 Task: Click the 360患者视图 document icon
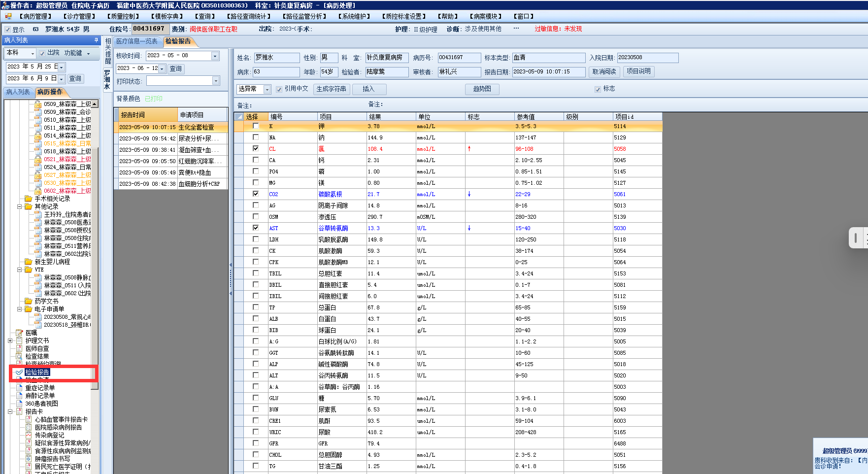click(x=20, y=404)
